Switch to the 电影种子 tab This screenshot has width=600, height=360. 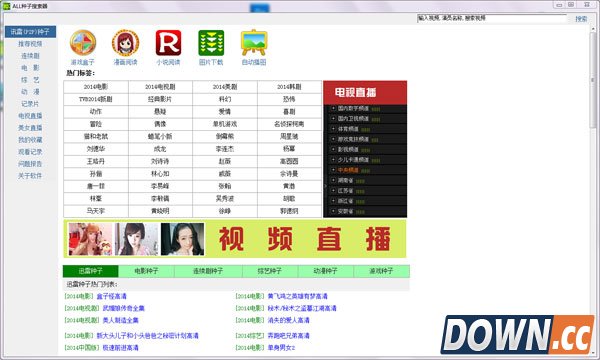146,271
